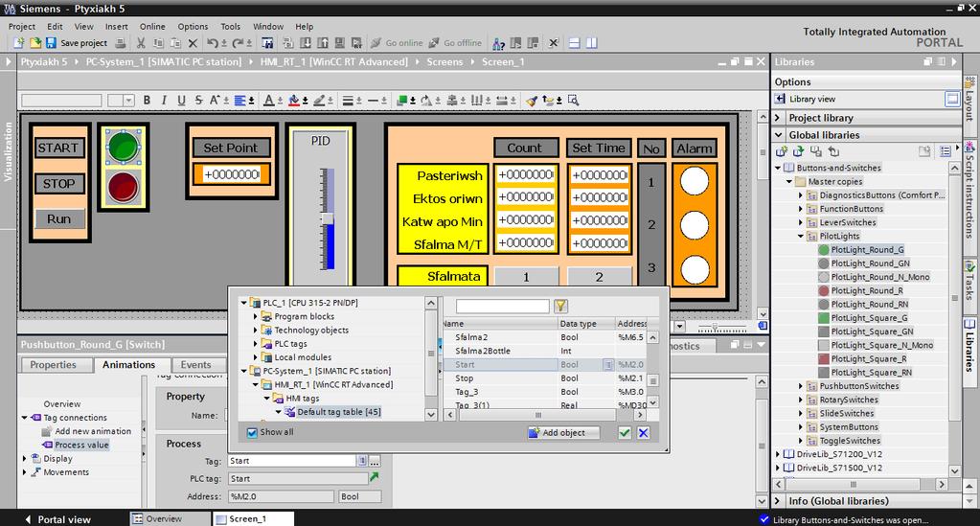Open the Project menu
The image size is (980, 526).
[x=22, y=26]
